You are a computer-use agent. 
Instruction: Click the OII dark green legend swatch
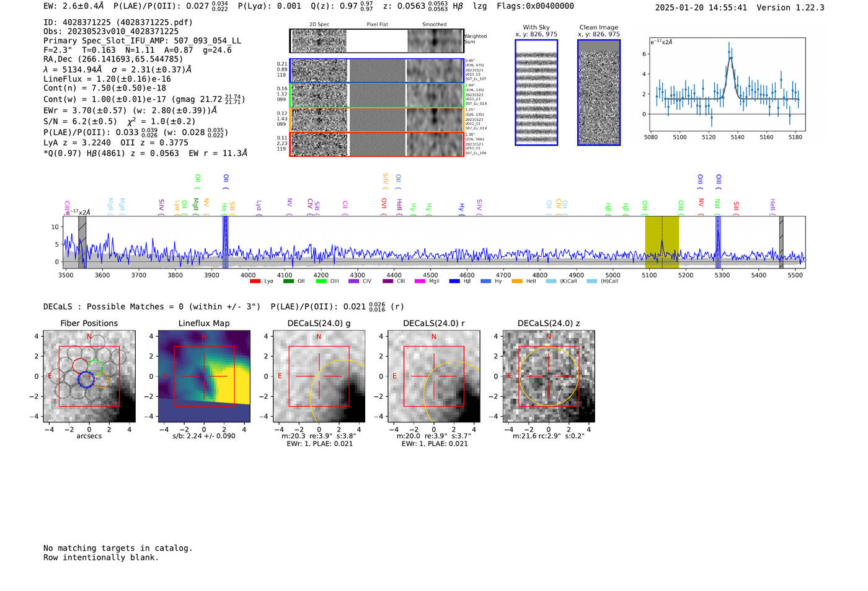coord(288,282)
